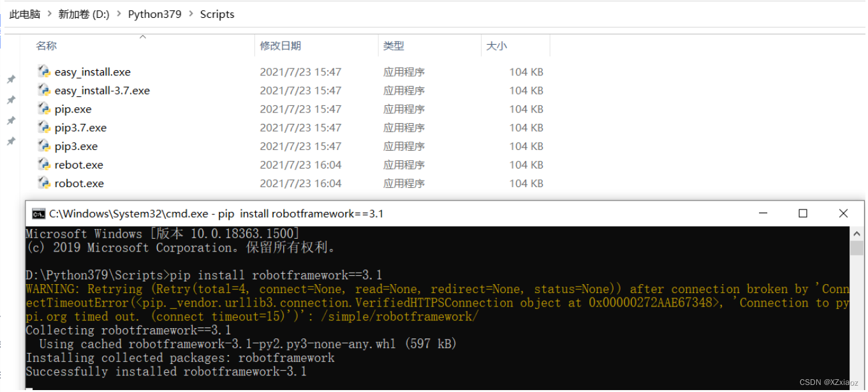Viewport: 868px width, 392px height.
Task: Click the cmd.exe title bar icon
Action: coord(39,213)
